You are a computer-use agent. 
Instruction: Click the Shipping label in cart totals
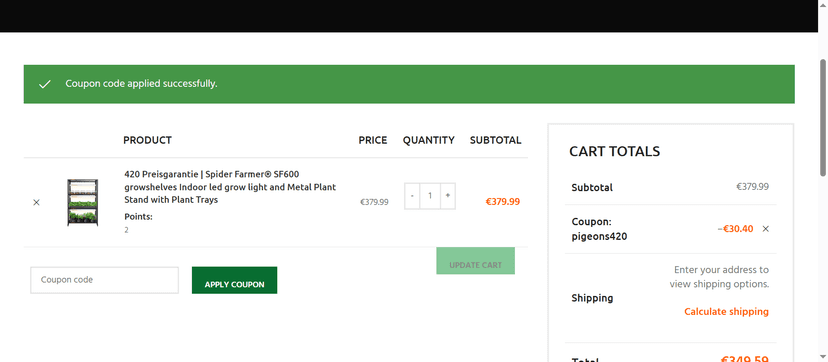tap(592, 298)
